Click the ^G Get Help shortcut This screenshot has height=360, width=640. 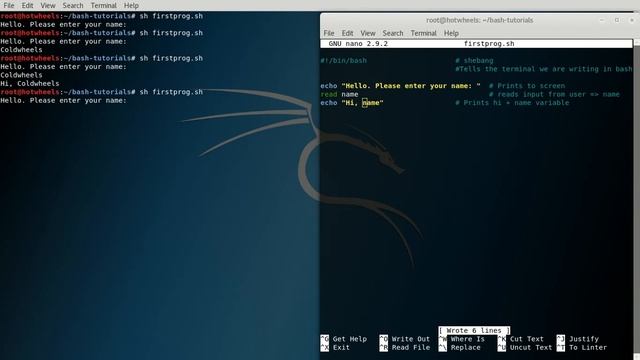344,339
